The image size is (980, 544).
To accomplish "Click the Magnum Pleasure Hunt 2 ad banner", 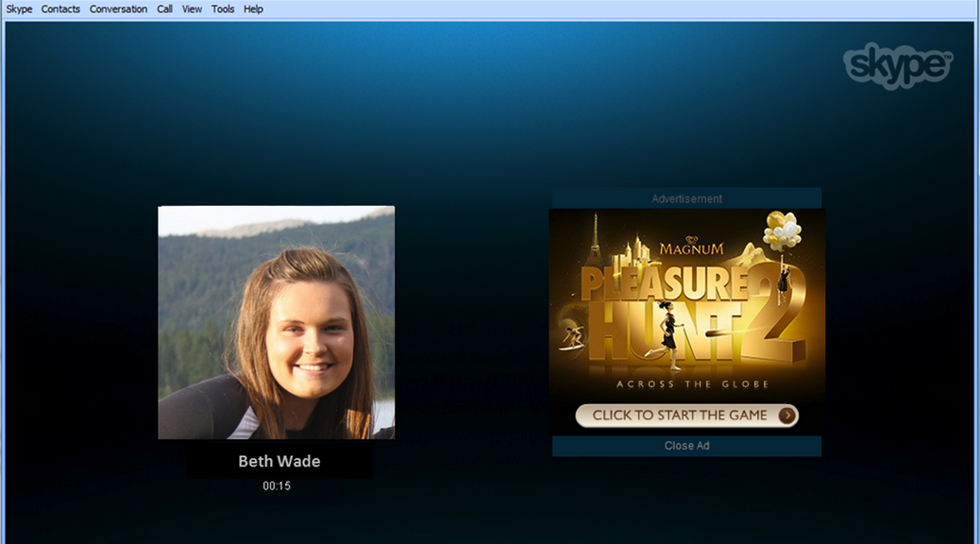I will coord(687,322).
